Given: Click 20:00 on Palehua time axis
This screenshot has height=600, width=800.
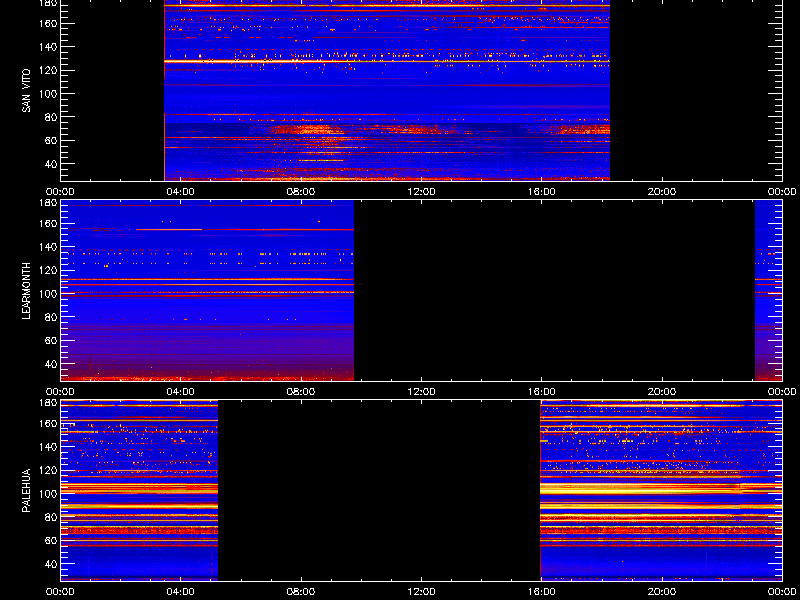Looking at the screenshot, I should click(x=662, y=592).
